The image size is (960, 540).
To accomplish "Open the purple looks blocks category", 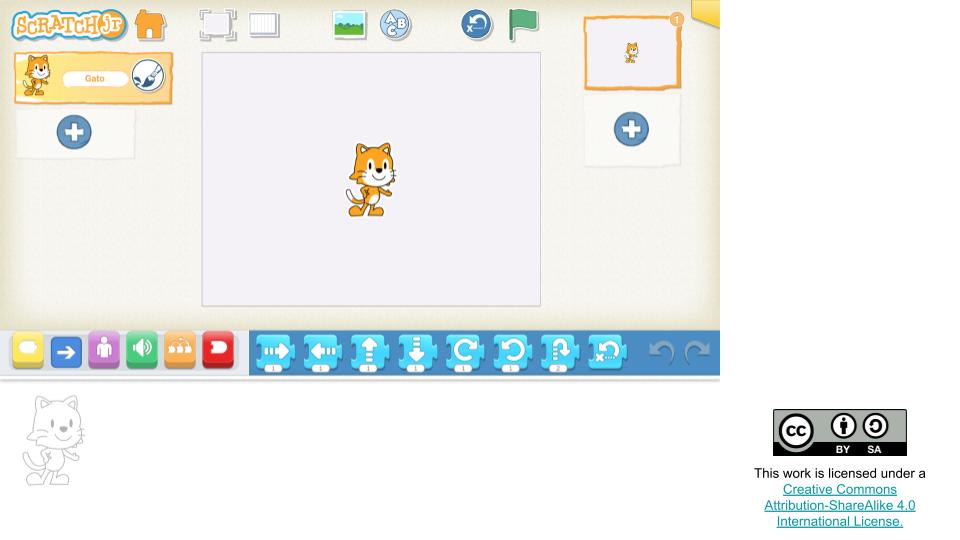I will click(104, 350).
